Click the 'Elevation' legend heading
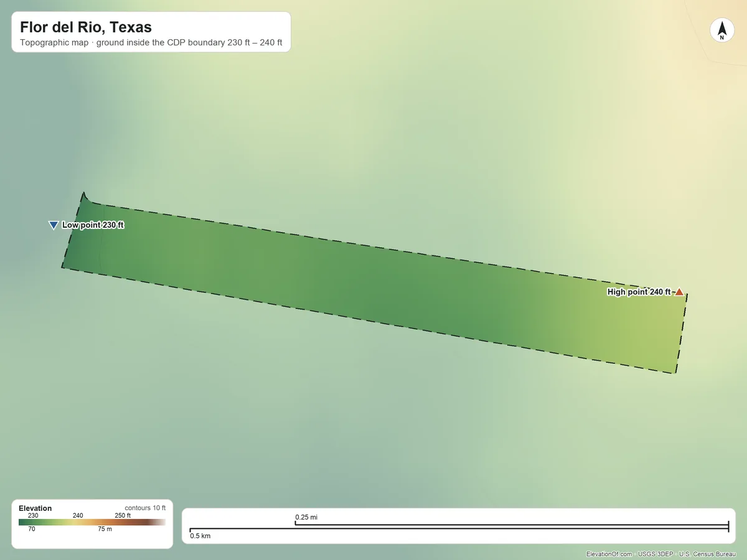 pos(35,508)
